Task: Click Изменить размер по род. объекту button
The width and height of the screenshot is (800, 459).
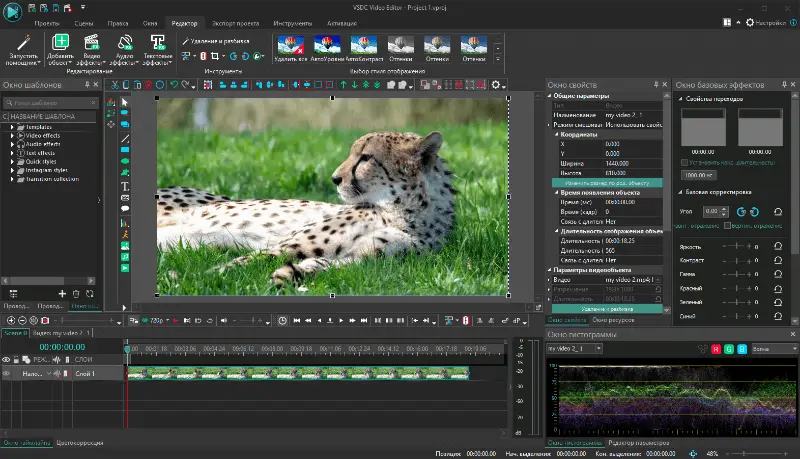Action: [607, 183]
